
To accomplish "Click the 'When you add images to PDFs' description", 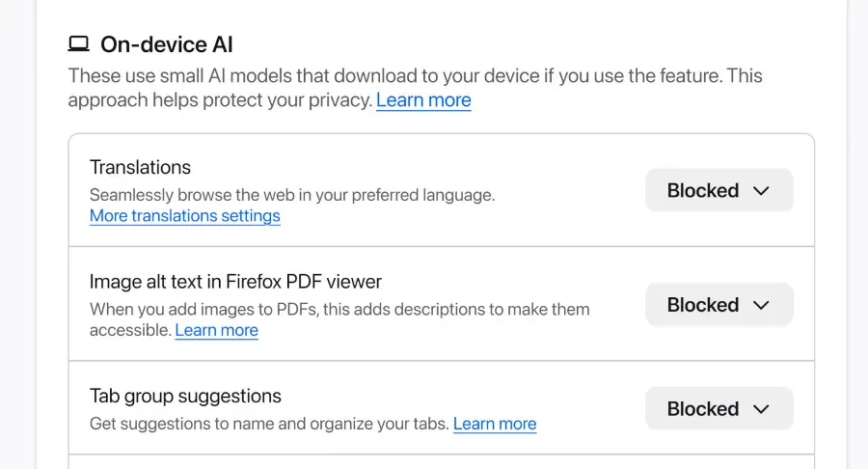I will click(x=339, y=310).
